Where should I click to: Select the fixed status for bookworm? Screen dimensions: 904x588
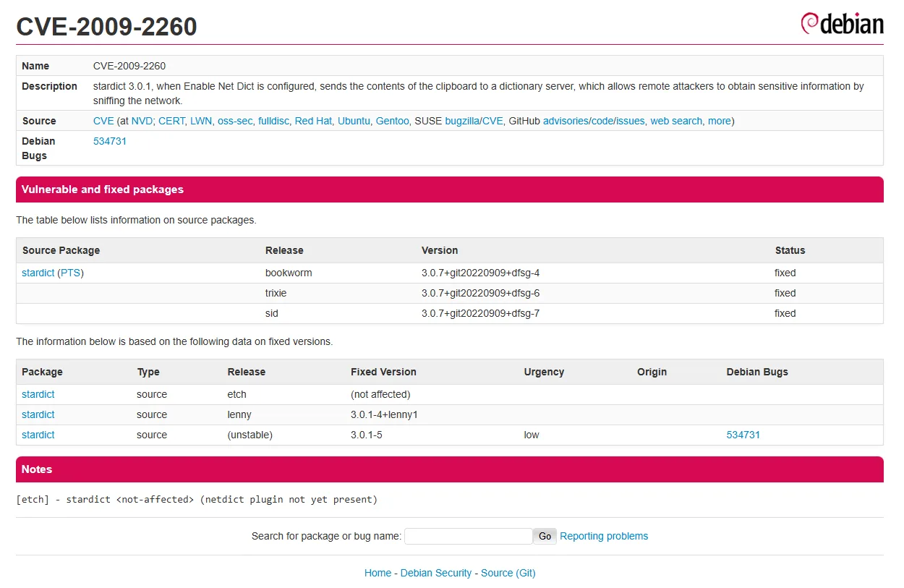pos(785,273)
